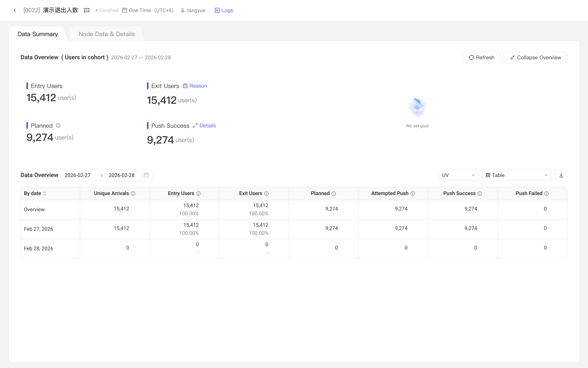Click info icon beside Push Success header
The width and height of the screenshot is (588, 368).
pyautogui.click(x=480, y=194)
